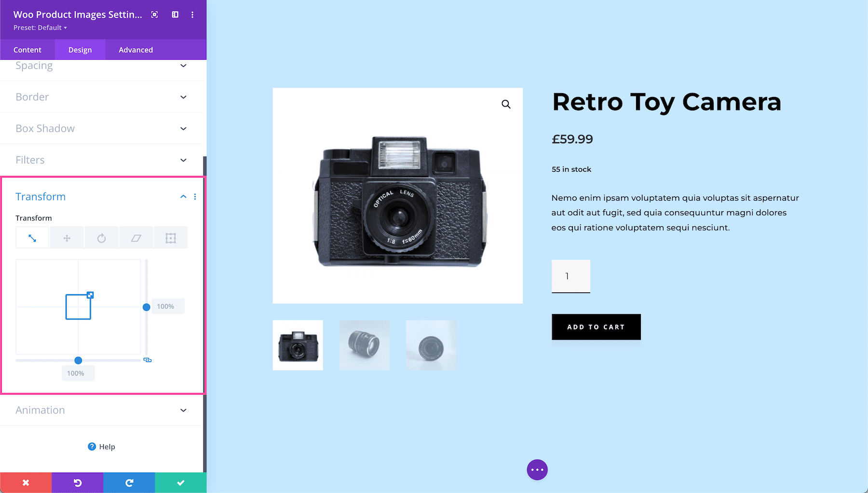868x493 pixels.
Task: Open the Advanced tab
Action: click(x=136, y=49)
